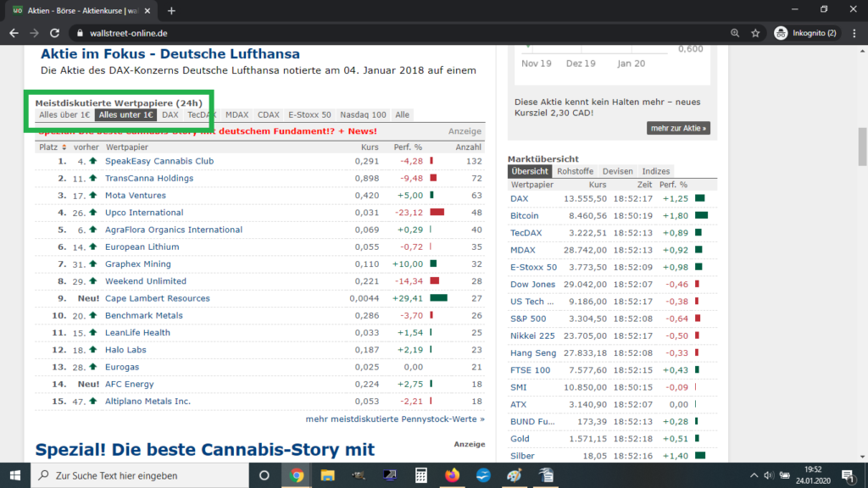Open Cape Lambert Resources link

tap(158, 298)
